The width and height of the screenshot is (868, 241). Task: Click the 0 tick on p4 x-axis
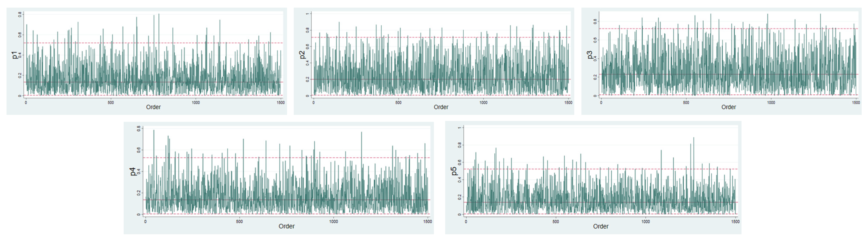[145, 222]
